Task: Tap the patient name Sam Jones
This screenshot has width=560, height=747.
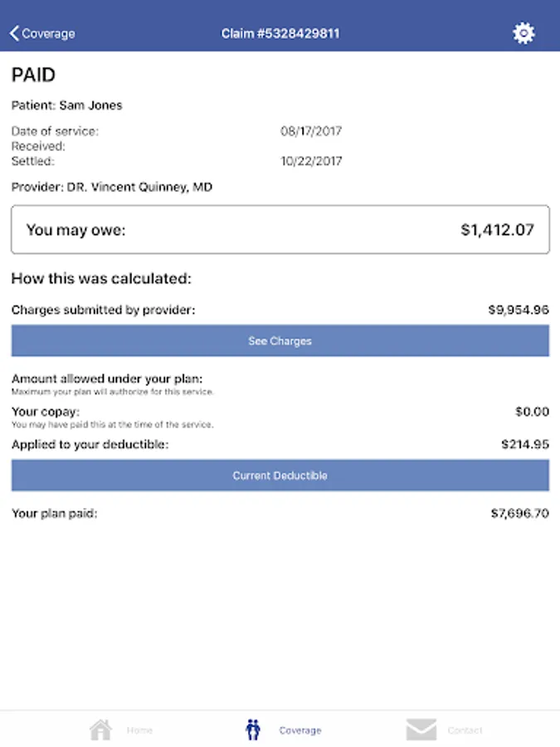Action: click(x=91, y=105)
